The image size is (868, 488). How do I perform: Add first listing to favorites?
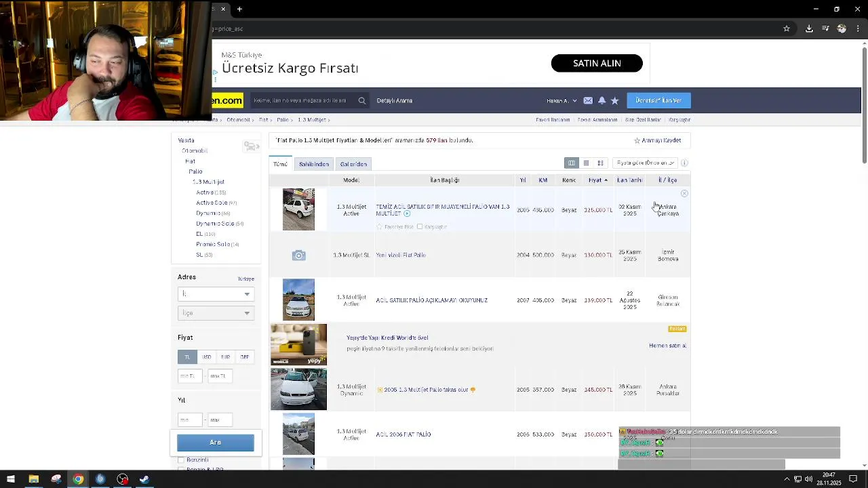point(395,226)
